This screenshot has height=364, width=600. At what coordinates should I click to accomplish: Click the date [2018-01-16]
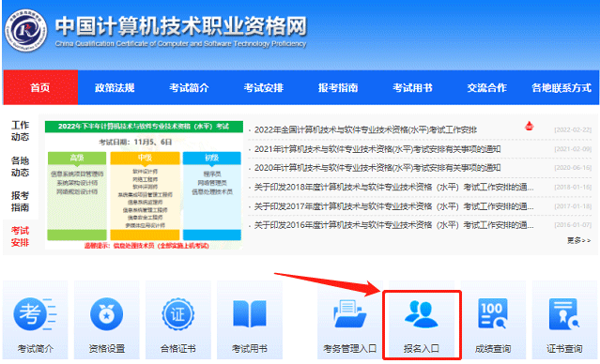click(573, 187)
